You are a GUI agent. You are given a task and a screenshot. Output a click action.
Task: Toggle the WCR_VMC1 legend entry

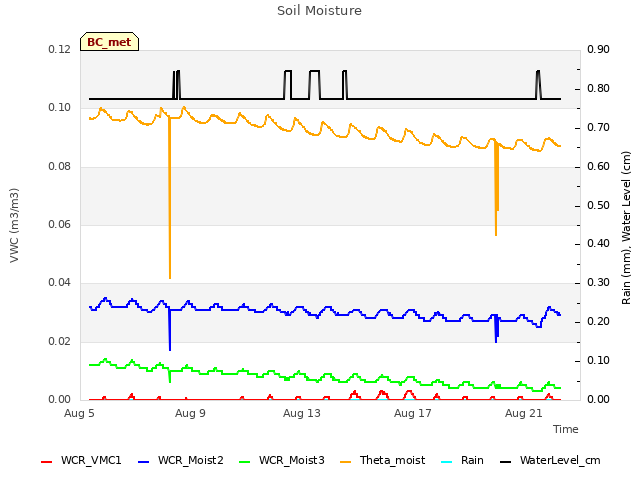81,460
